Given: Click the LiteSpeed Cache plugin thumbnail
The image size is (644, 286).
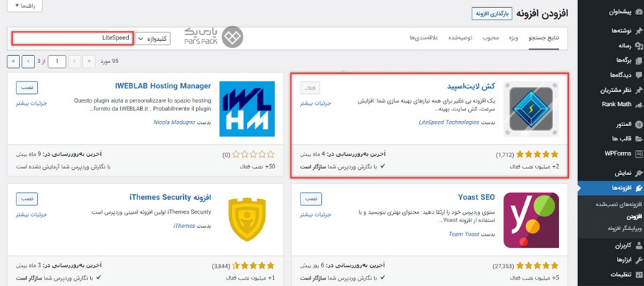Looking at the screenshot, I should coord(531,109).
